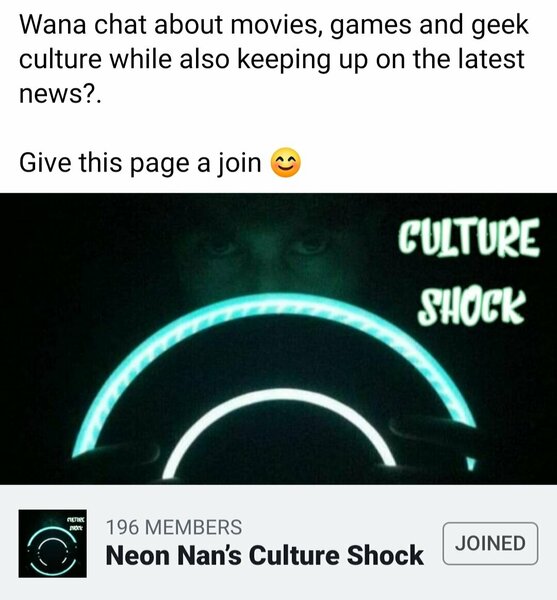Click the smiling emoji in the post
This screenshot has width=557, height=600.
(286, 163)
